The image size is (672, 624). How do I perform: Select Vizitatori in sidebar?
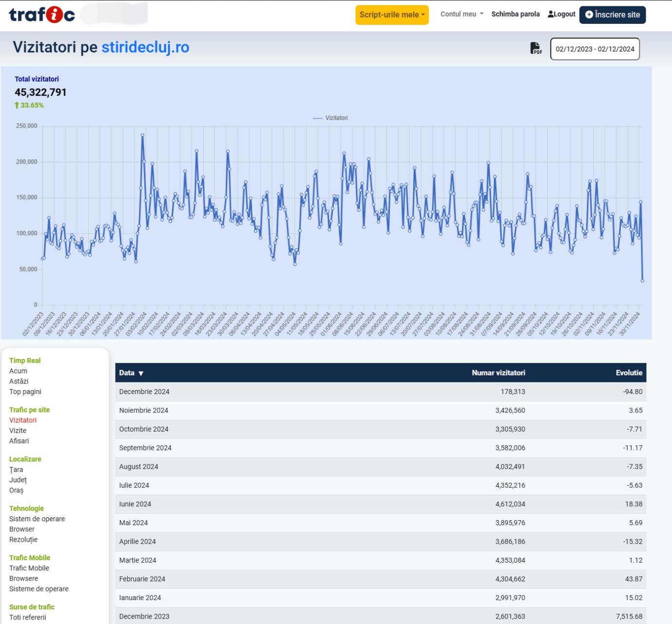(23, 420)
